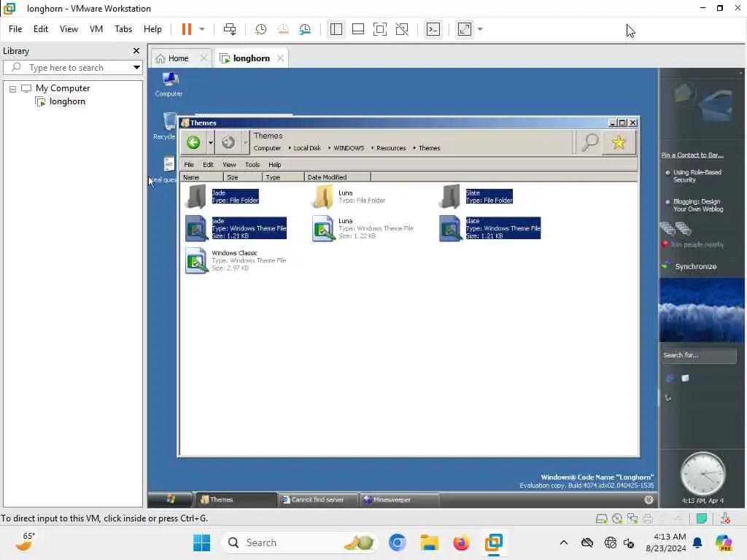Open the power options dropdown next to pause

coord(202,29)
